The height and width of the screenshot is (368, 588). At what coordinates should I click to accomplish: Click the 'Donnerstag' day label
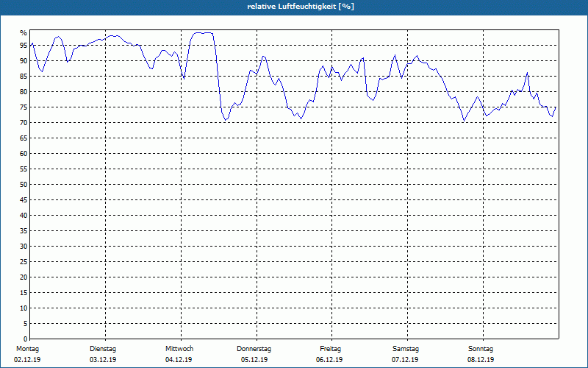point(254,349)
